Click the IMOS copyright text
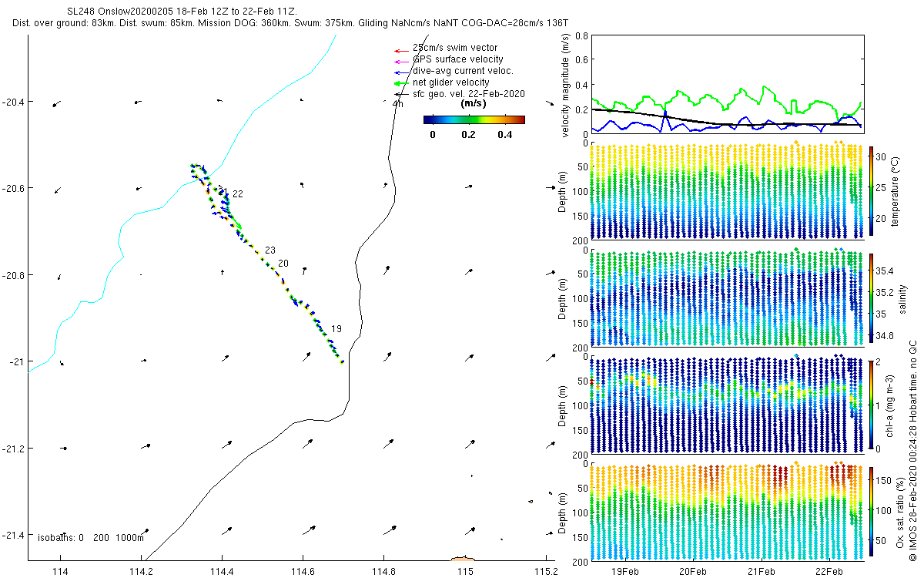Screen dimensions: 924x578 point(912,450)
